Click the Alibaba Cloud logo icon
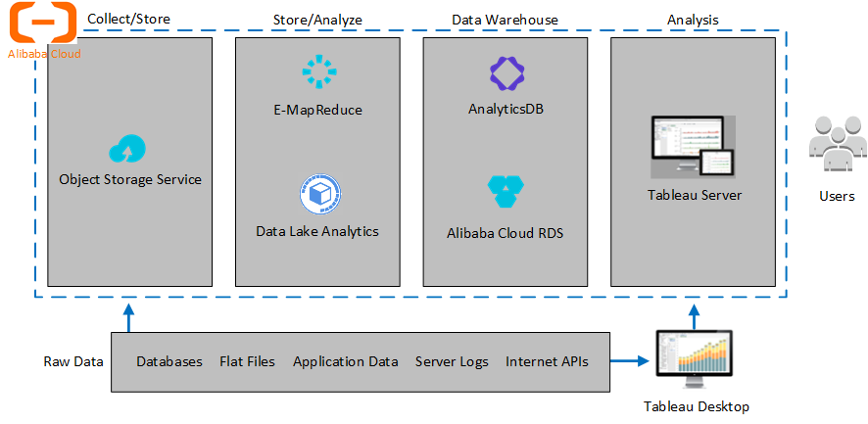 click(x=43, y=23)
